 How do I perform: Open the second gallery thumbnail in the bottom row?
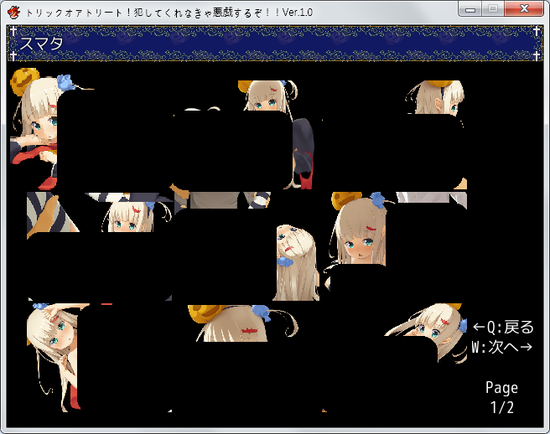click(x=247, y=358)
